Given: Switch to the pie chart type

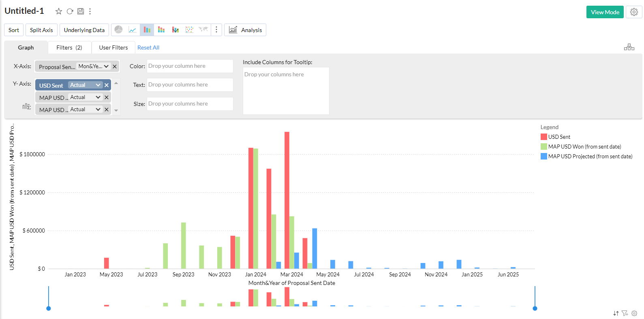Looking at the screenshot, I should point(118,30).
